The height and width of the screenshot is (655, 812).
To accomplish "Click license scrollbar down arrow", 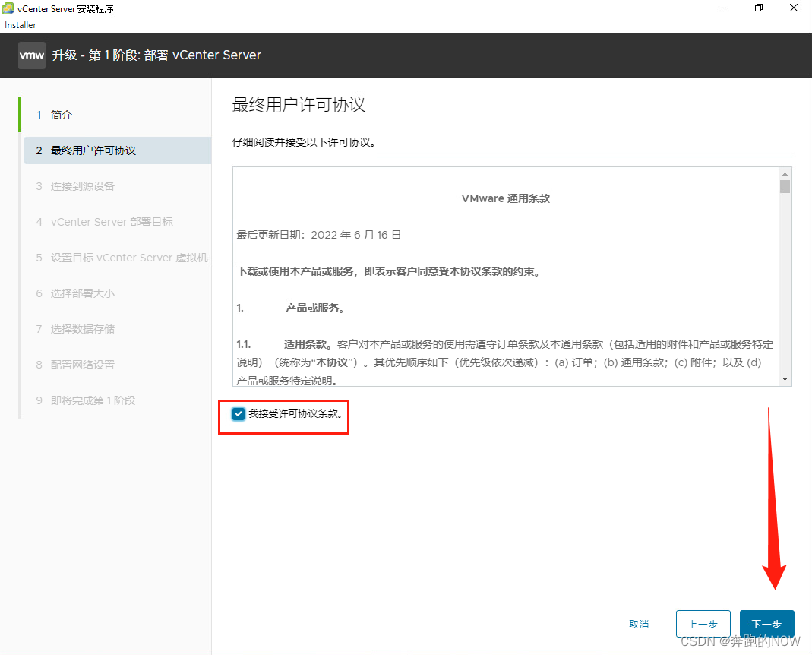I will pyautogui.click(x=785, y=379).
